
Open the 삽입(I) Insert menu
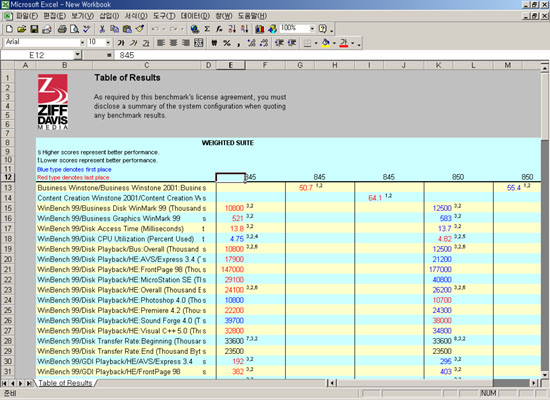pyautogui.click(x=109, y=16)
